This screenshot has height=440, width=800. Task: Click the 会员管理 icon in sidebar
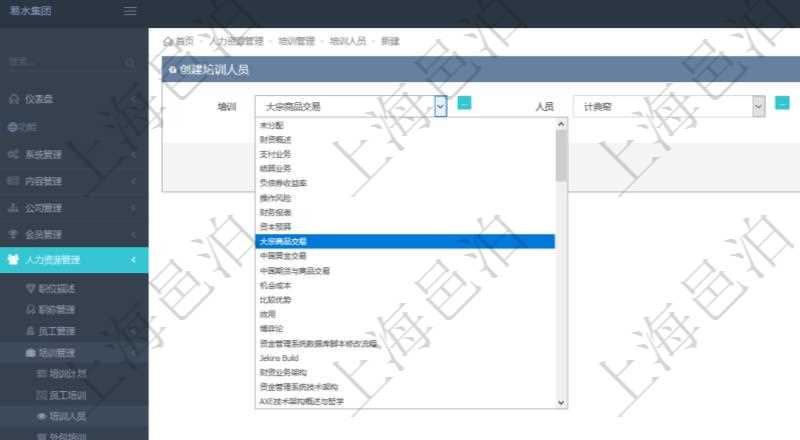point(13,234)
